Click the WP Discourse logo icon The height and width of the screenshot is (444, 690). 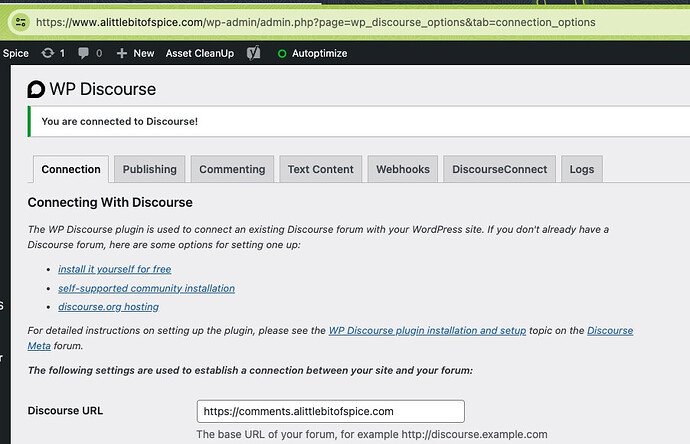coord(36,89)
